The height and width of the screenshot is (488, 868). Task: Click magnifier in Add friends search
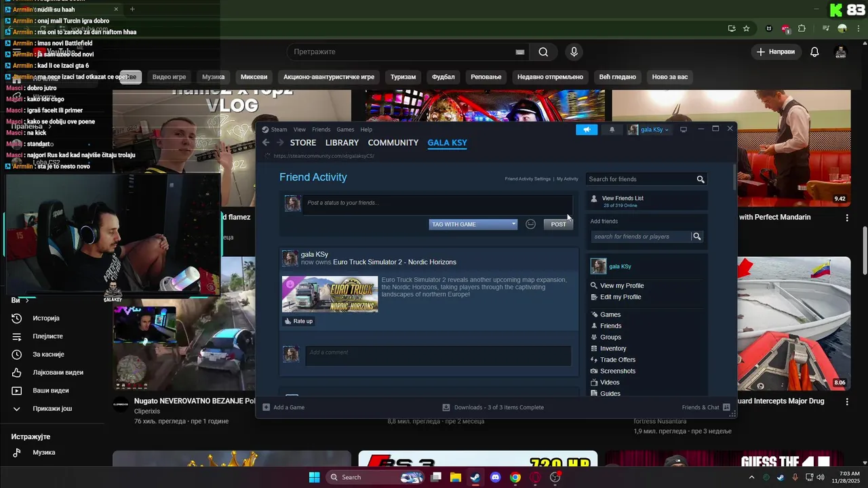[696, 237]
